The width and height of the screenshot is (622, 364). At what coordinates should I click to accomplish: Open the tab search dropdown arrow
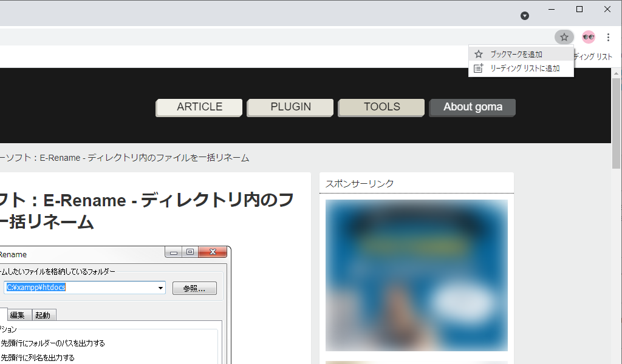coord(525,16)
